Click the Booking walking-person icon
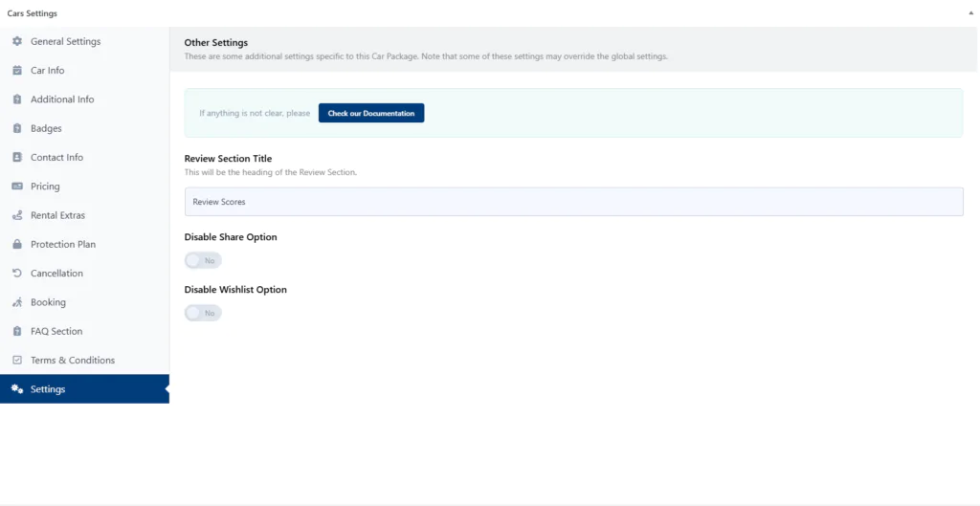Viewport: 980px width, 506px height. tap(17, 302)
